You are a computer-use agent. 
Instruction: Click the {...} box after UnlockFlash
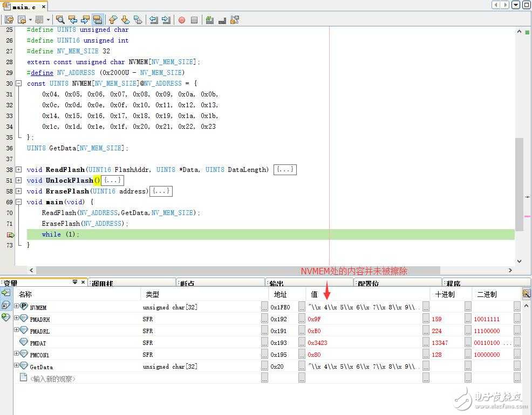tap(112, 180)
